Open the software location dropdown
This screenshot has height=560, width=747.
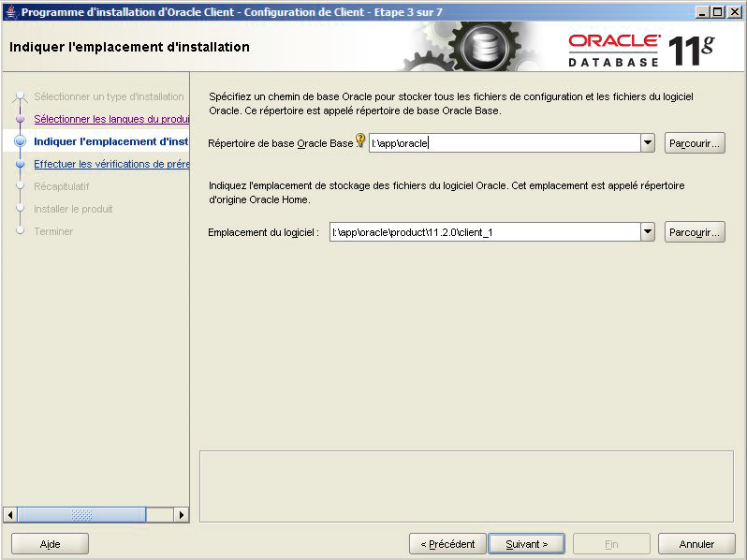[x=648, y=231]
